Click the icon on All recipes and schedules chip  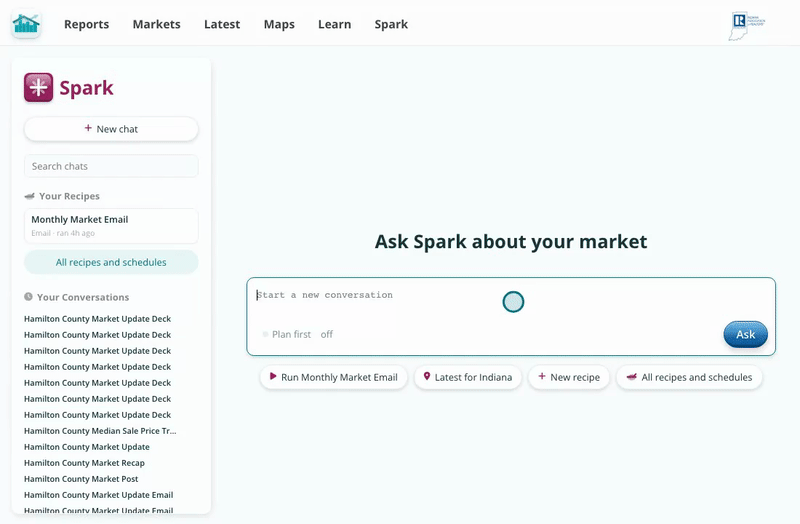[632, 377]
